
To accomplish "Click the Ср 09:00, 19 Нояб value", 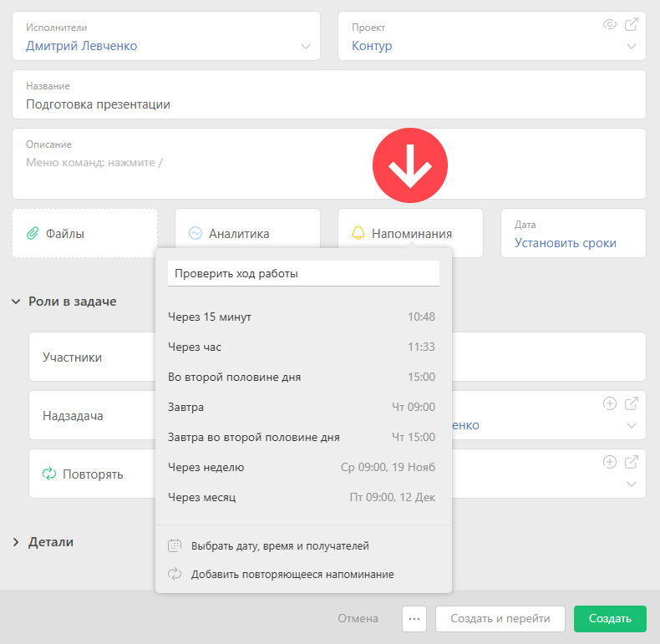I will 388,467.
